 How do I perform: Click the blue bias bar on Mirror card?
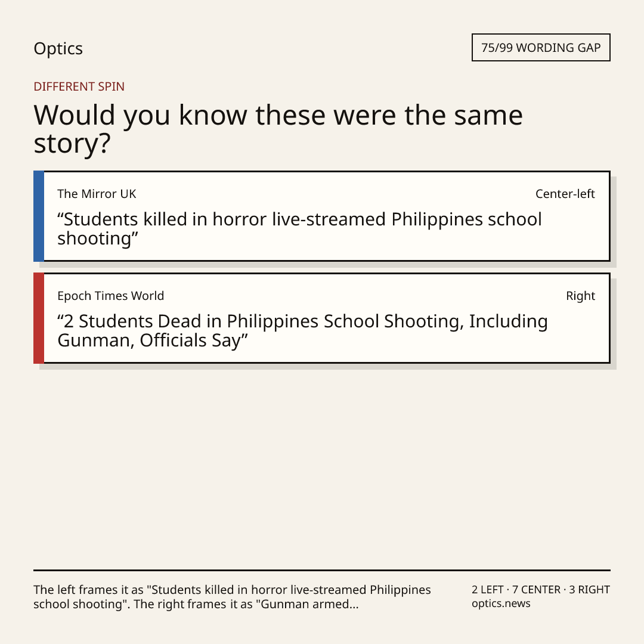pos(39,216)
